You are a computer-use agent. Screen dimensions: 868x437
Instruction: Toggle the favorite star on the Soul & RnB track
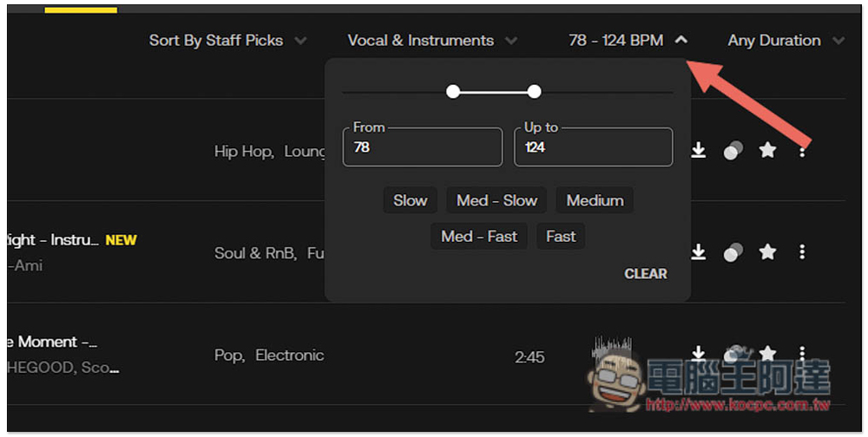(767, 251)
